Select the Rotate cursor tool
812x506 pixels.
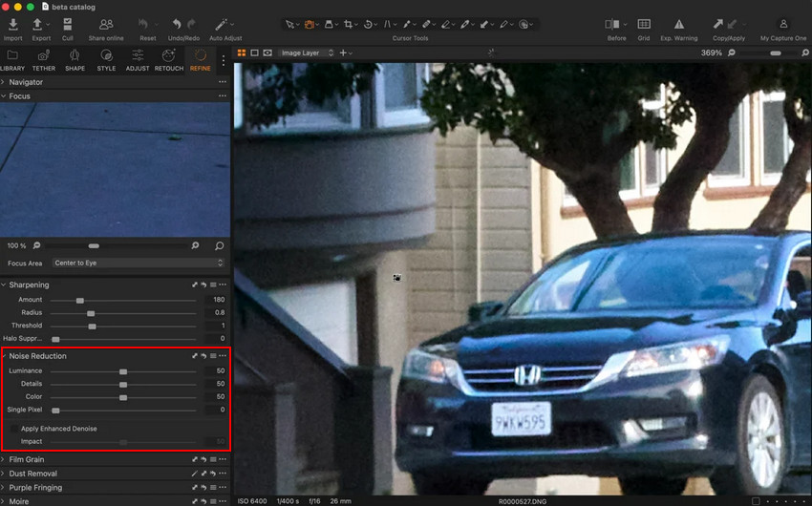(x=368, y=24)
